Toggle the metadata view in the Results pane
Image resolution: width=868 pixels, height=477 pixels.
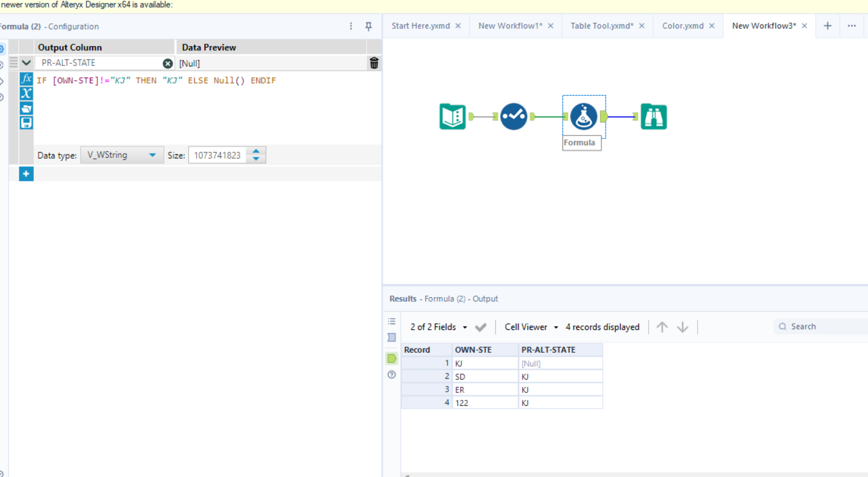pyautogui.click(x=391, y=337)
